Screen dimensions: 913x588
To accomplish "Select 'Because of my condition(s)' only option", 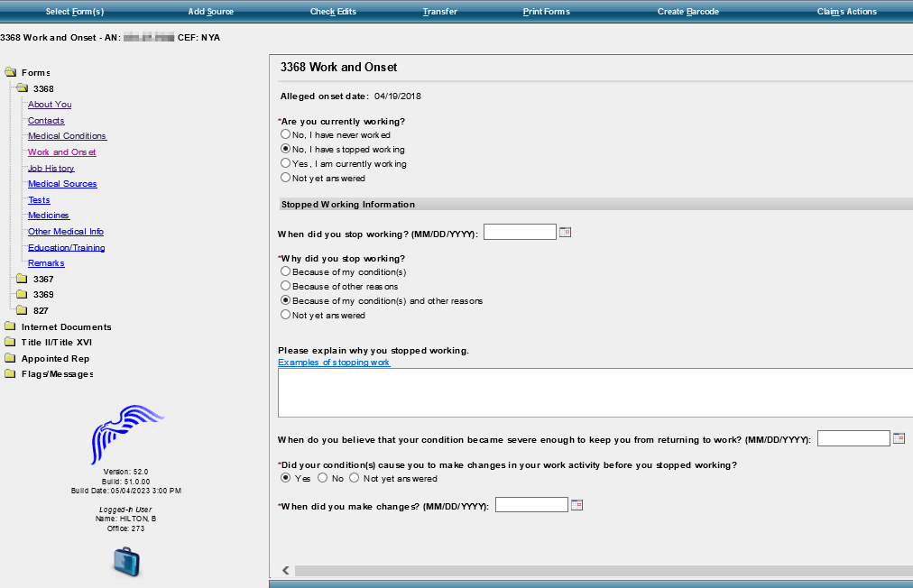I will coord(286,271).
